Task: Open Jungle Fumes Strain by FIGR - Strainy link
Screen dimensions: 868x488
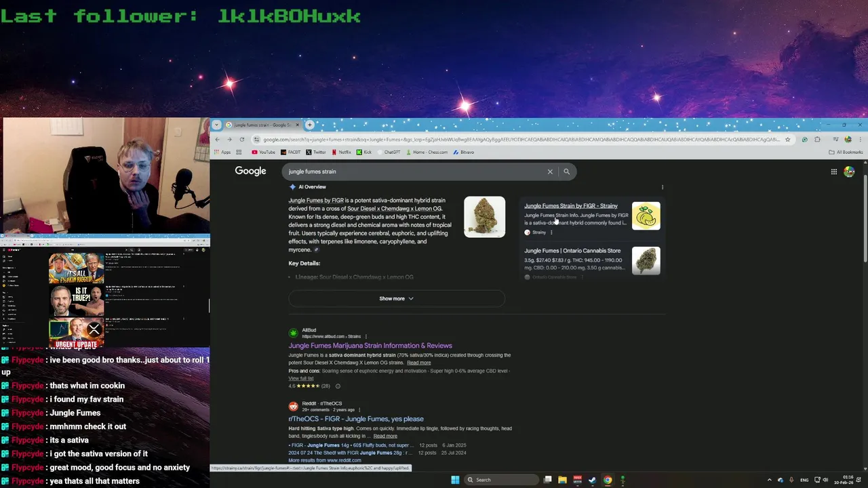Action: point(570,205)
